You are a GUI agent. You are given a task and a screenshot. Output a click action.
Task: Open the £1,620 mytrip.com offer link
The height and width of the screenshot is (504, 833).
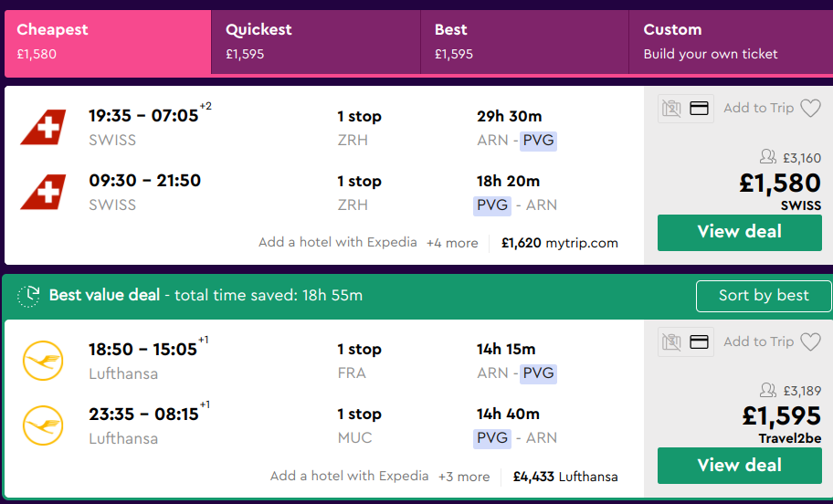(559, 243)
